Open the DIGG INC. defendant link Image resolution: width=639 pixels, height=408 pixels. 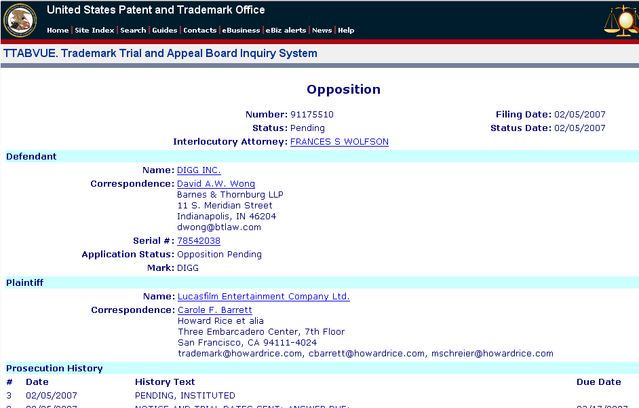(x=199, y=170)
